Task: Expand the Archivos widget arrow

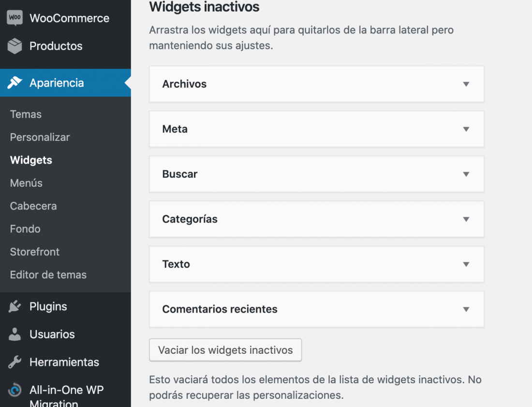Action: point(466,84)
